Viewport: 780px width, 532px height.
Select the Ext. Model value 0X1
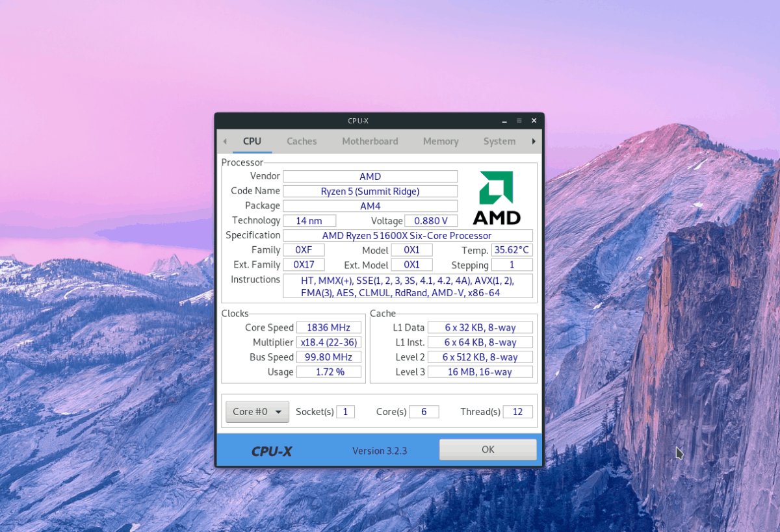point(412,265)
